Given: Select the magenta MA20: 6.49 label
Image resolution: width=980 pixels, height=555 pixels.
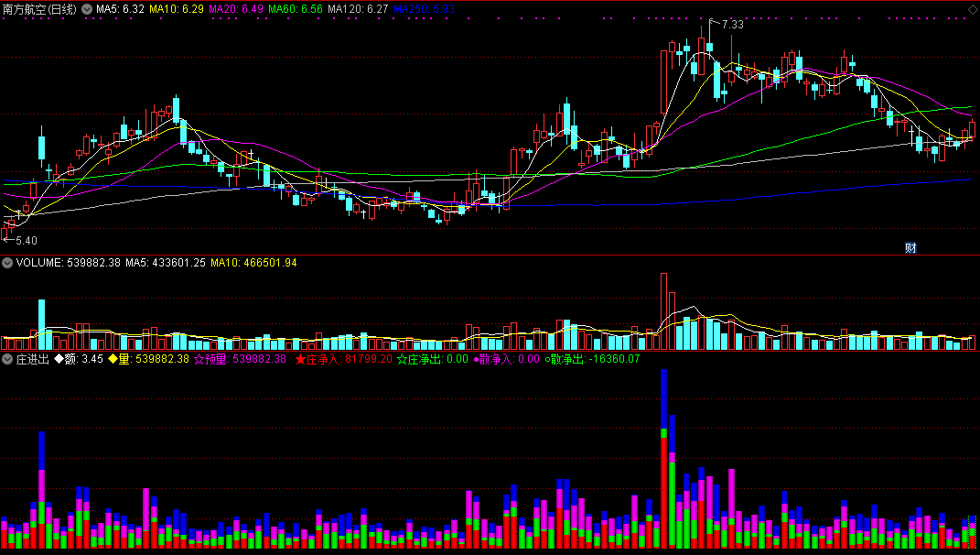Looking at the screenshot, I should [x=236, y=9].
